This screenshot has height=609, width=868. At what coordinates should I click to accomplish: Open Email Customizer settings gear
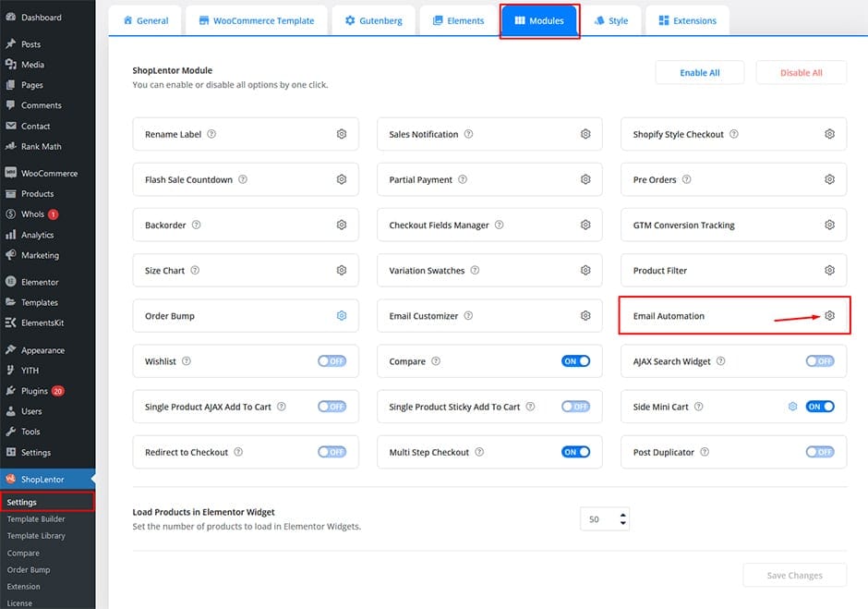[x=585, y=315]
